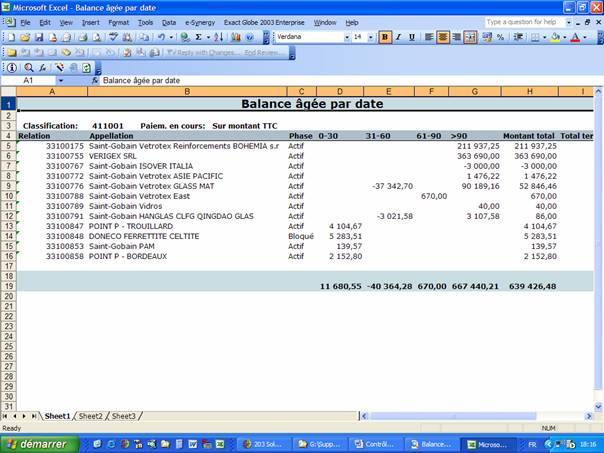Click the Percent Style icon
The height and width of the screenshot is (453, 604).
[500, 37]
